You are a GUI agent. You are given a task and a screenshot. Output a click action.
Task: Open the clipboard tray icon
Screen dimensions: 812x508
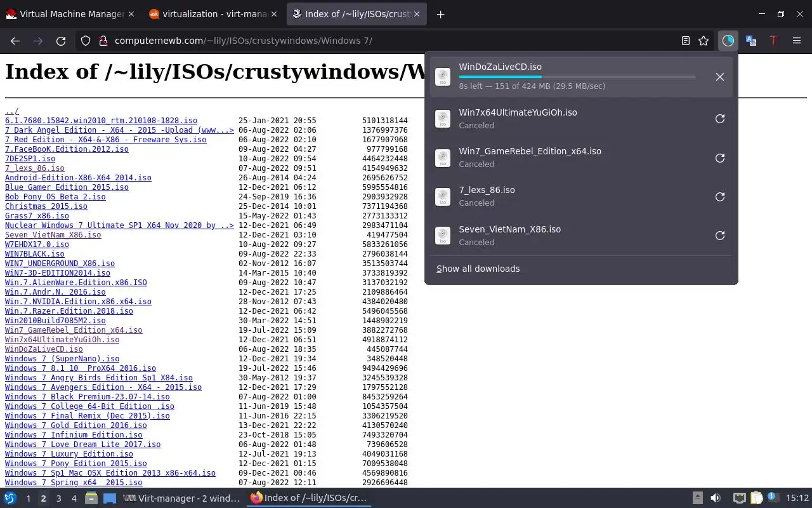coord(756,498)
